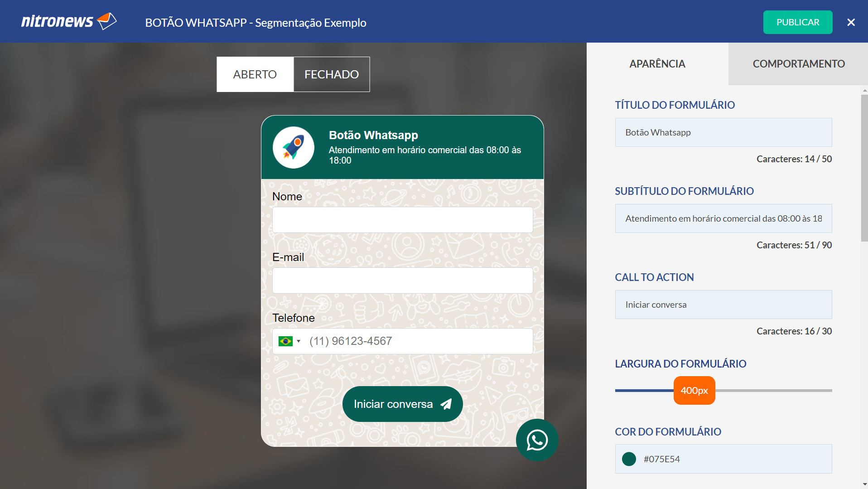Click the Call to Action text field
The height and width of the screenshot is (489, 868).
pyautogui.click(x=723, y=305)
